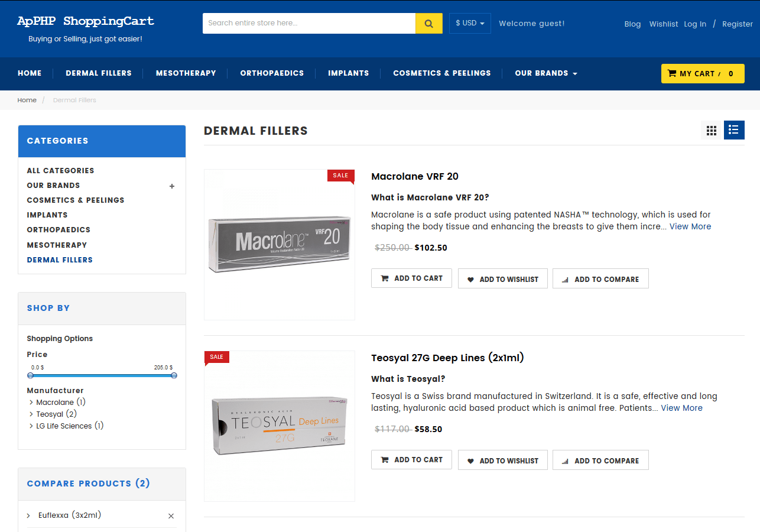Remove Euflexxa (3x2ml) from compare list
Viewport: 760px width, 532px height.
click(171, 516)
